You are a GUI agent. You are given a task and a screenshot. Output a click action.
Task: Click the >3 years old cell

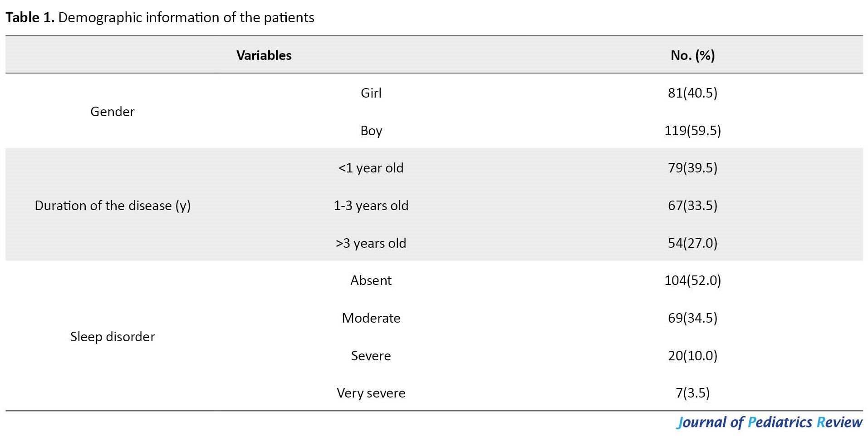pyautogui.click(x=371, y=243)
